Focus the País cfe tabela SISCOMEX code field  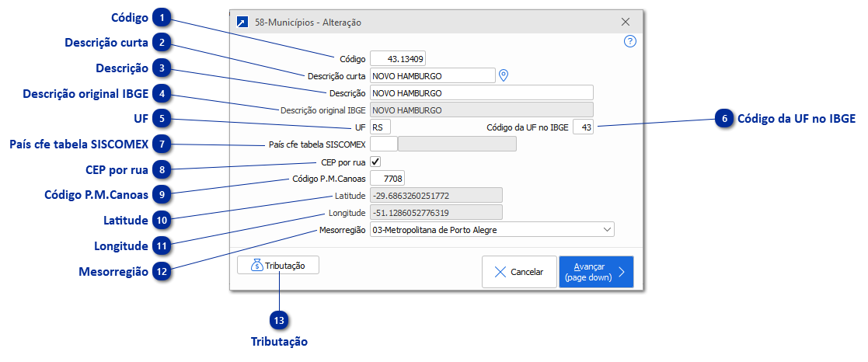pyautogui.click(x=384, y=144)
